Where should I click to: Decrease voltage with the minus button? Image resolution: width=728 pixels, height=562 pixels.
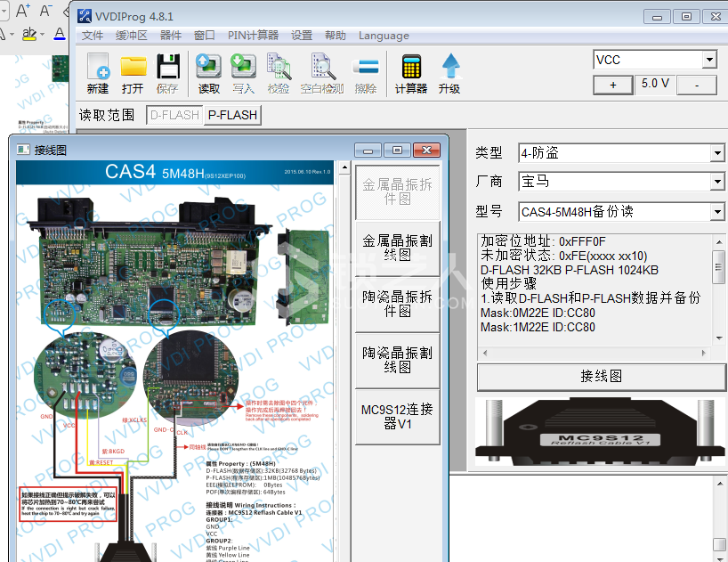point(697,85)
